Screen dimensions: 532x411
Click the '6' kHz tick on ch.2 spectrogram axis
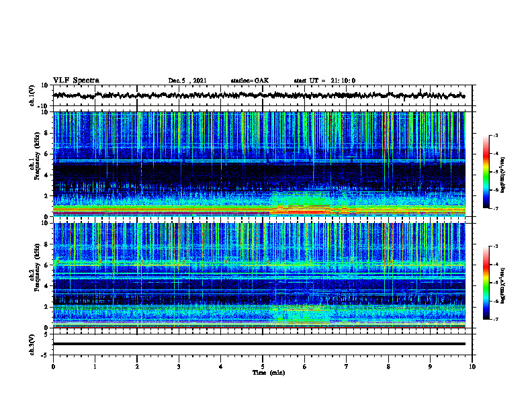click(46, 265)
